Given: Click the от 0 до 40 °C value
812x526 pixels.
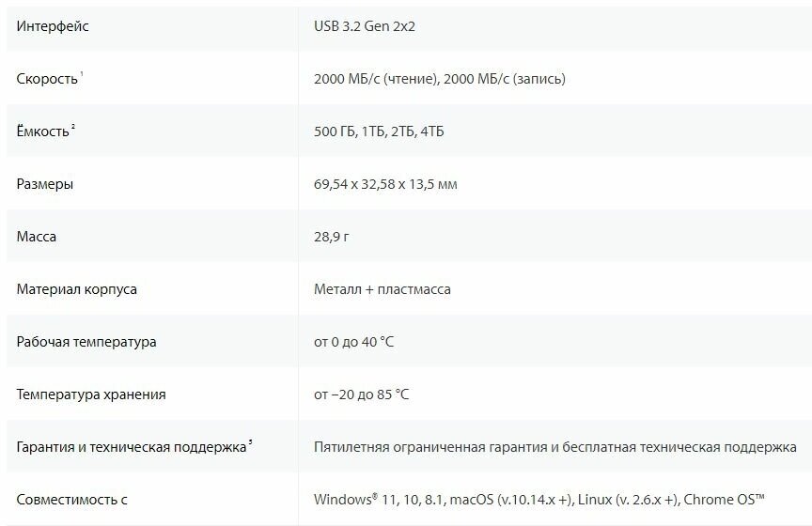Looking at the screenshot, I should point(353,342).
